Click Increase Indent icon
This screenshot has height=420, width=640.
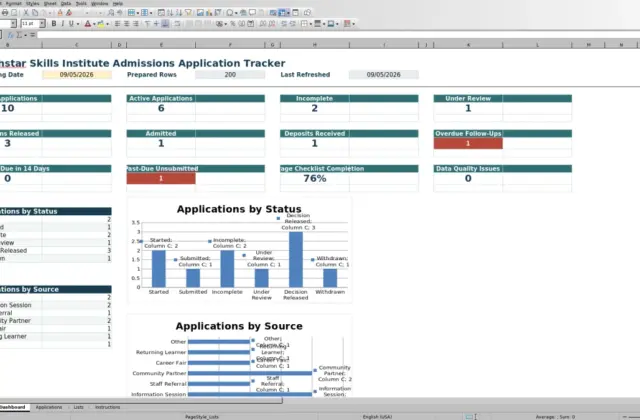[x=284, y=24]
